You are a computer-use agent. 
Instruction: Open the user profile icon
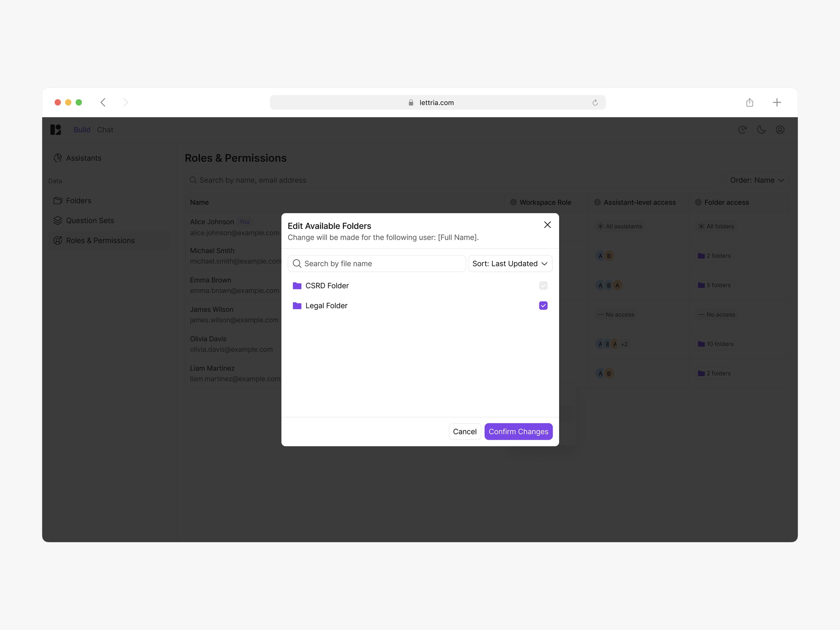(x=780, y=130)
